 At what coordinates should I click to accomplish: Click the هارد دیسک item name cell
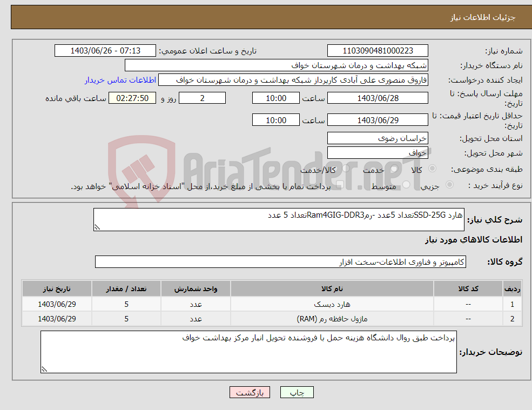click(332, 304)
